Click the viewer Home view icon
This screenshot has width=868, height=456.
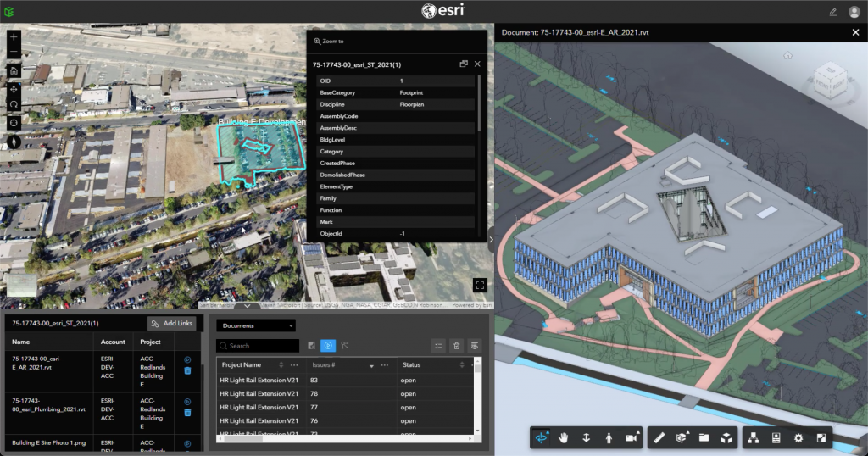coord(787,55)
